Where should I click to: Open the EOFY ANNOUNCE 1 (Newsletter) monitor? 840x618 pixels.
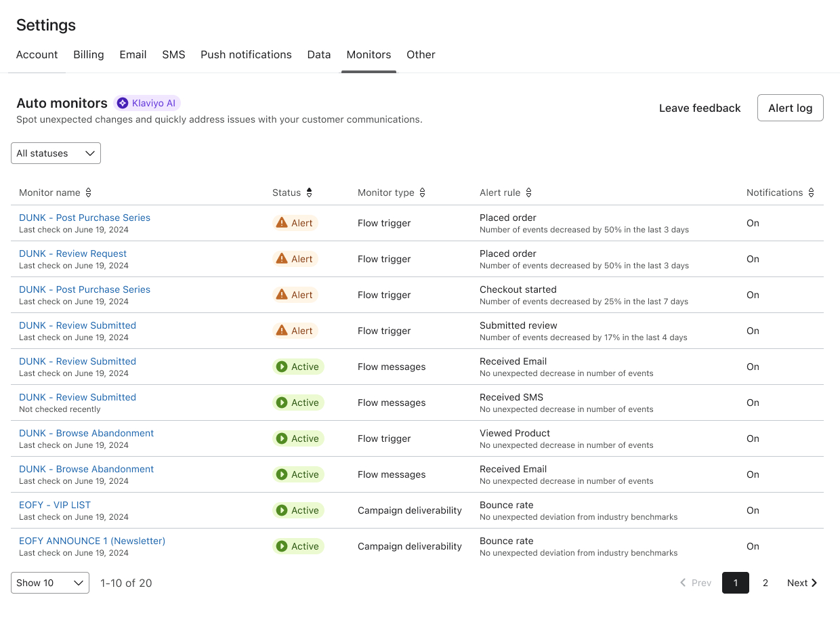(x=91, y=541)
